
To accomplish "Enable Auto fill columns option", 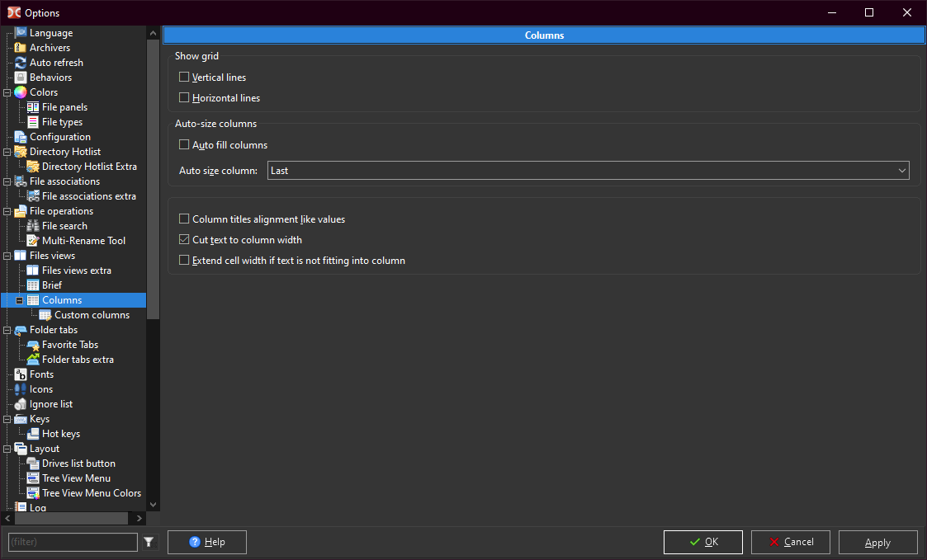I will [x=184, y=145].
